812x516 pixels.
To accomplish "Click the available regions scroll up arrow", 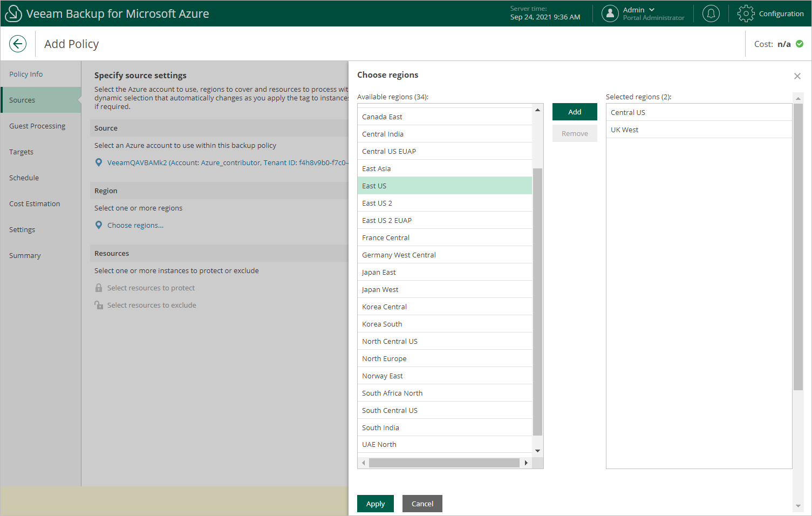I will (x=537, y=110).
